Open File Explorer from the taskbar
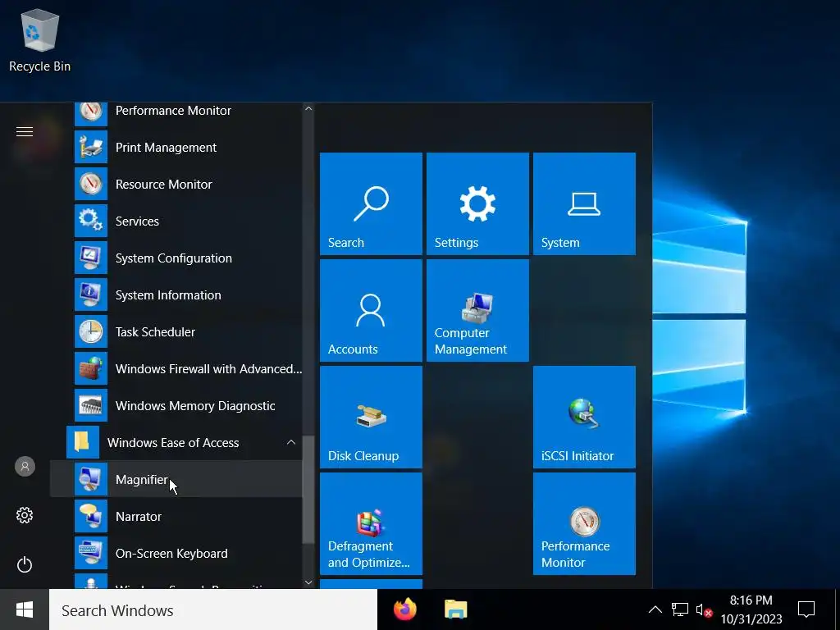Screen dimensions: 840x630 click(x=456, y=609)
